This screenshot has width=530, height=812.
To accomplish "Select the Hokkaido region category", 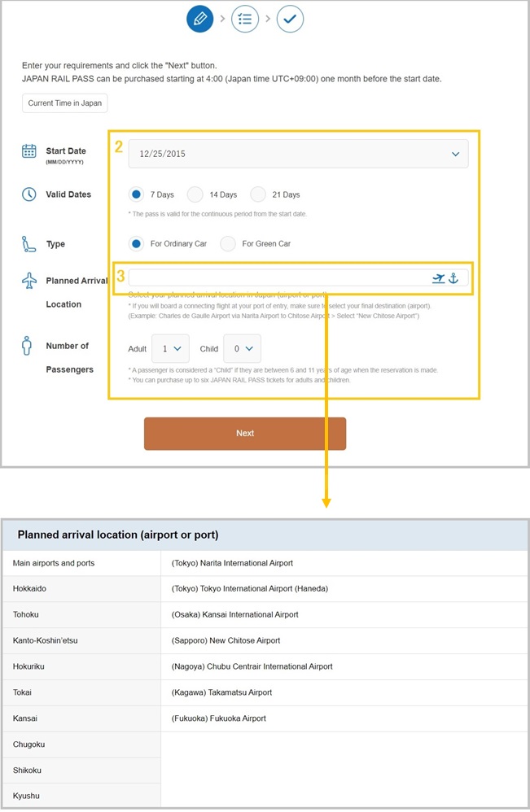I will click(82, 589).
